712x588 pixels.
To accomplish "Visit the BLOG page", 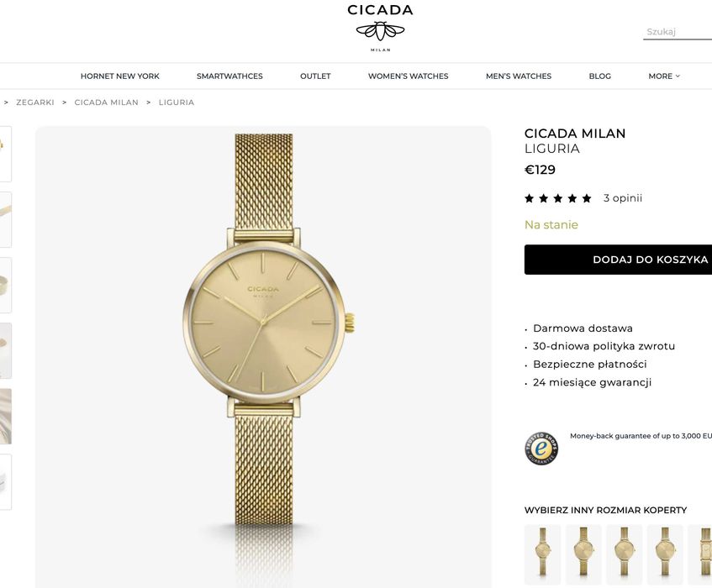I will point(600,76).
